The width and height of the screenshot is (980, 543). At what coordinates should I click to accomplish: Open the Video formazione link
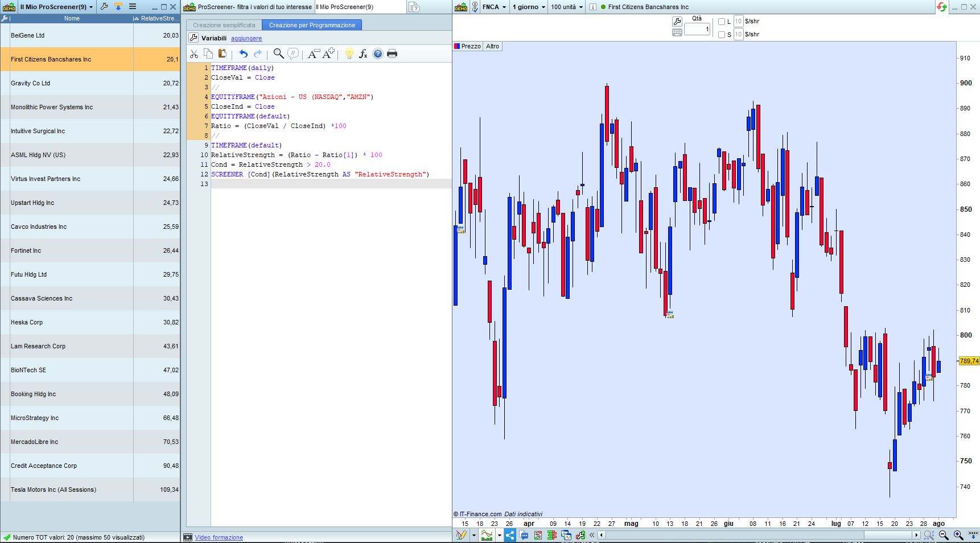[x=219, y=537]
